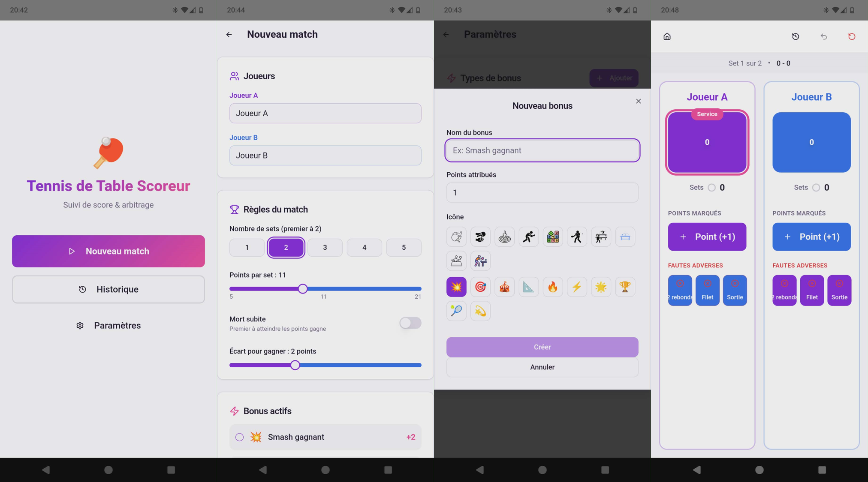Screen dimensions: 868x482
Task: Close the Nouveau bonus dialog
Action: coord(639,101)
